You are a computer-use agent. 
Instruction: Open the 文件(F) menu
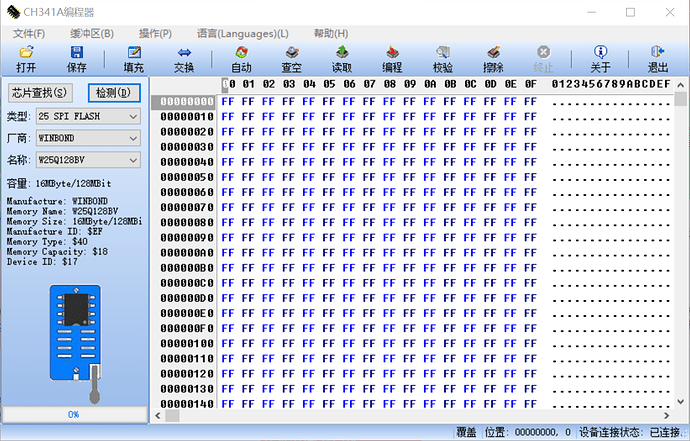29,33
